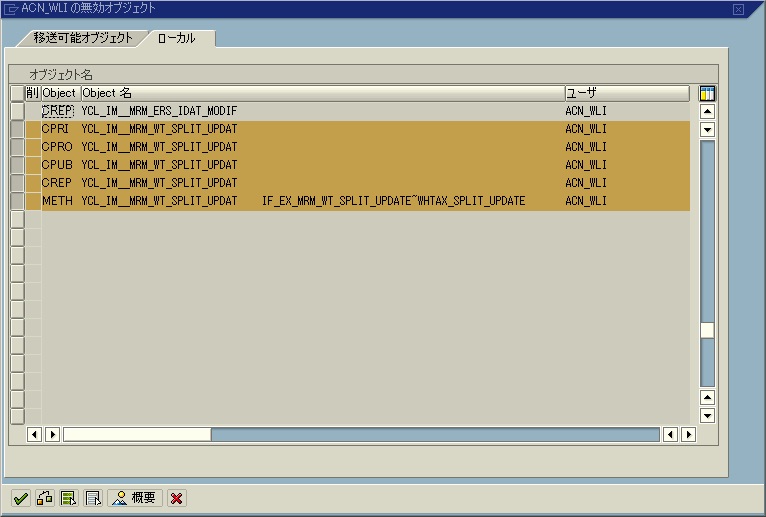Click the left arrow at horizontal scrollbar far end

670,434
